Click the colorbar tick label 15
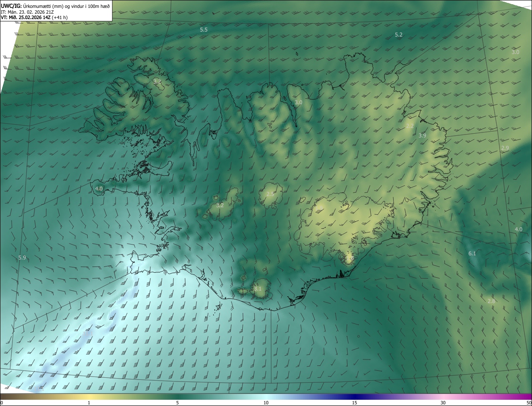The width and height of the screenshot is (532, 406). pyautogui.click(x=355, y=403)
